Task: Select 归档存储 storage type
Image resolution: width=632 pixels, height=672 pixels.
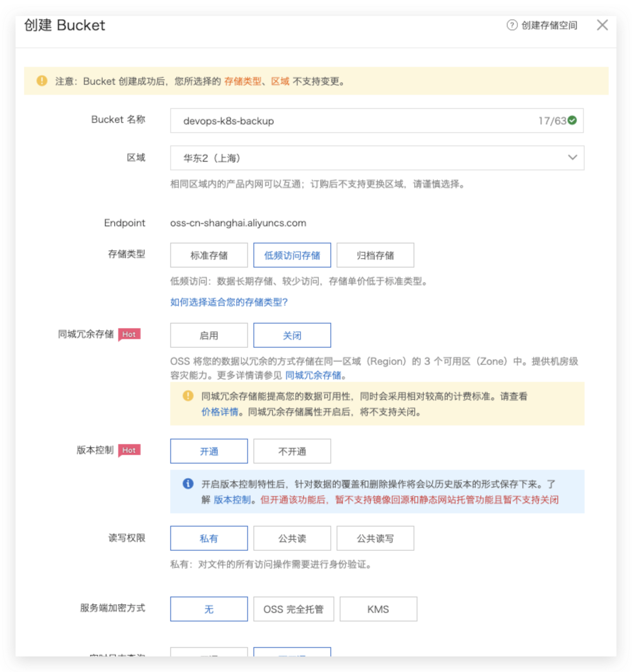Action: click(375, 255)
